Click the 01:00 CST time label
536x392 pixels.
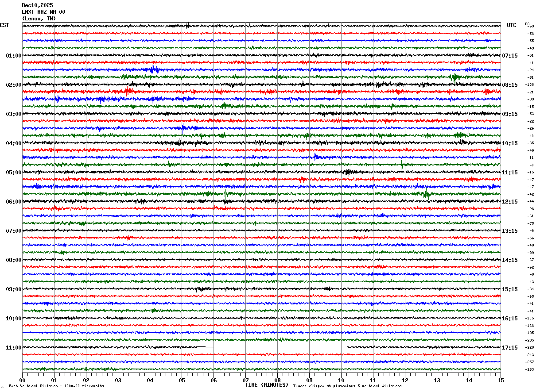14,56
